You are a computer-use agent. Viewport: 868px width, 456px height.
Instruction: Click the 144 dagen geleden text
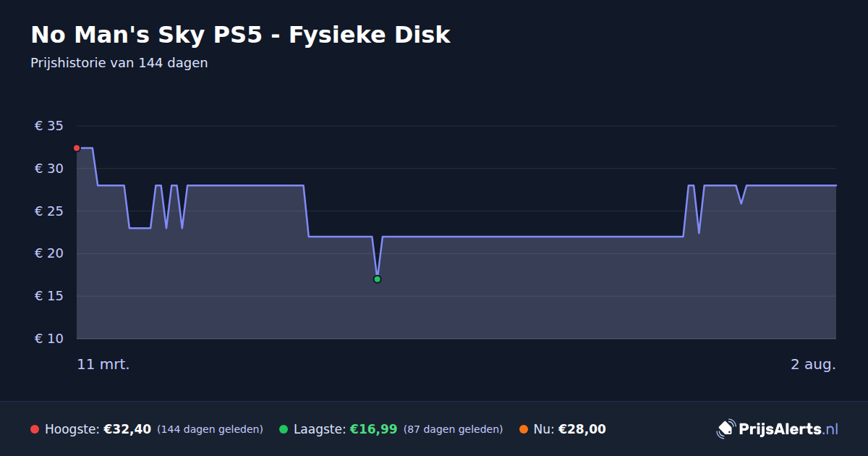click(210, 429)
